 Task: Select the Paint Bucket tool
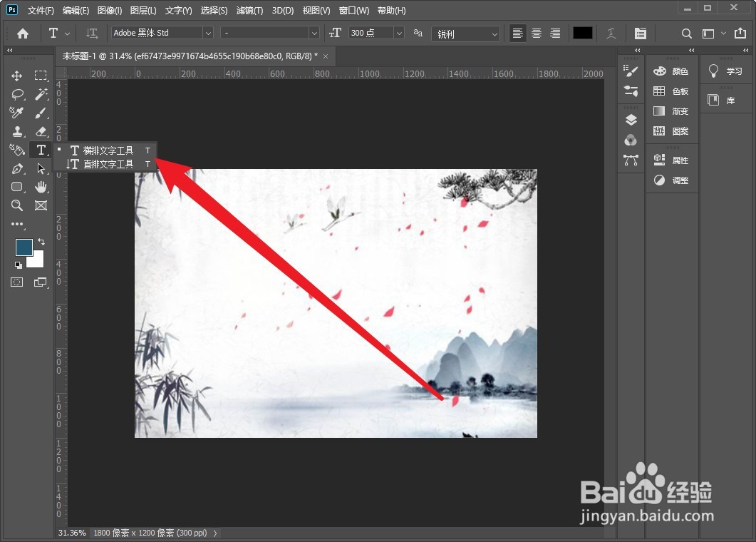pyautogui.click(x=17, y=150)
